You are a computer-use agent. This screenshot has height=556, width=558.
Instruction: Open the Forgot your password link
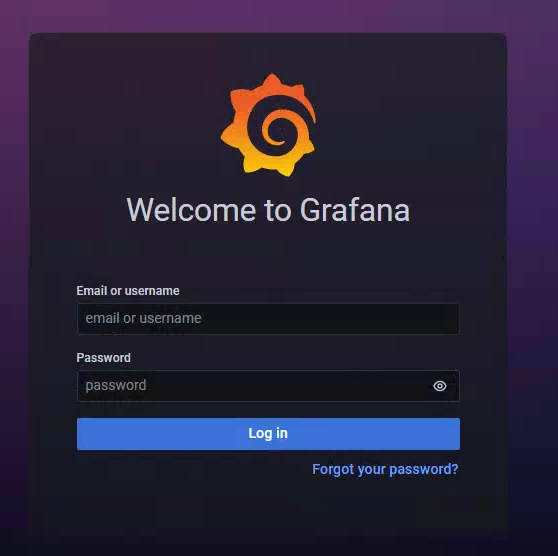[385, 470]
